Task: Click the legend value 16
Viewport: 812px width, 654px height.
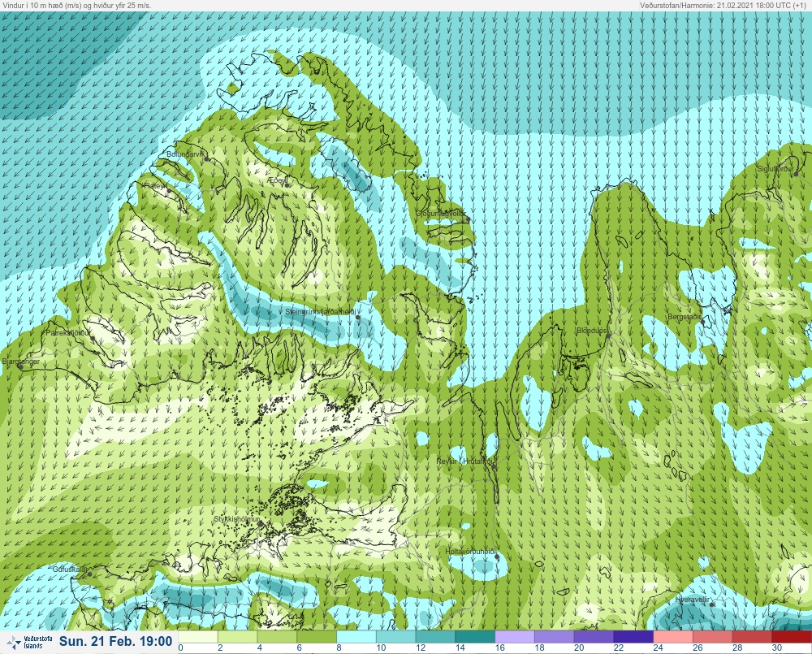Action: [499, 648]
